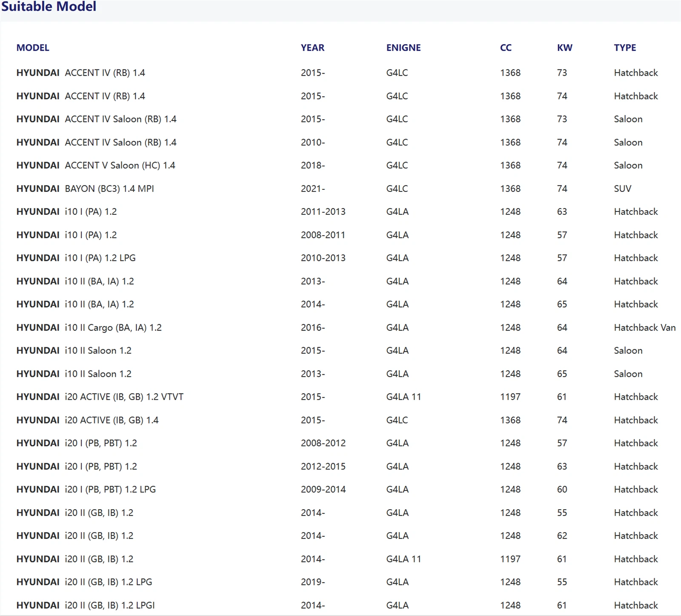Click engine 'G4LA 11' in i20 II row

403,559
